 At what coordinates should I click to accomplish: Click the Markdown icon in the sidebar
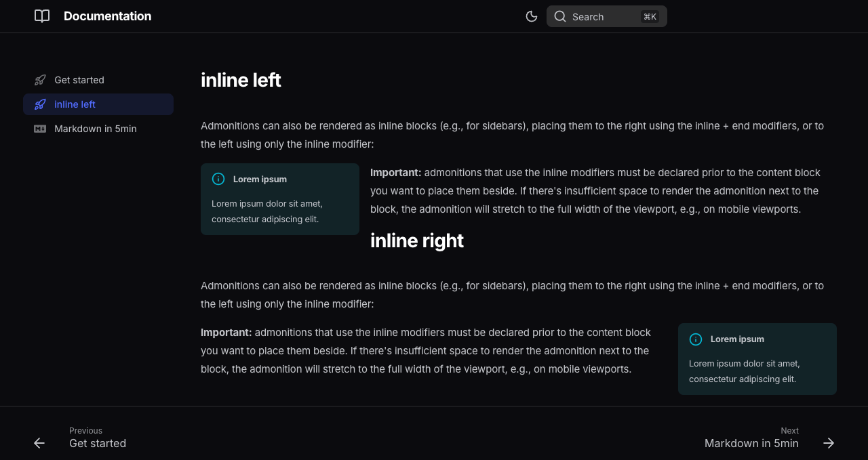tap(40, 129)
